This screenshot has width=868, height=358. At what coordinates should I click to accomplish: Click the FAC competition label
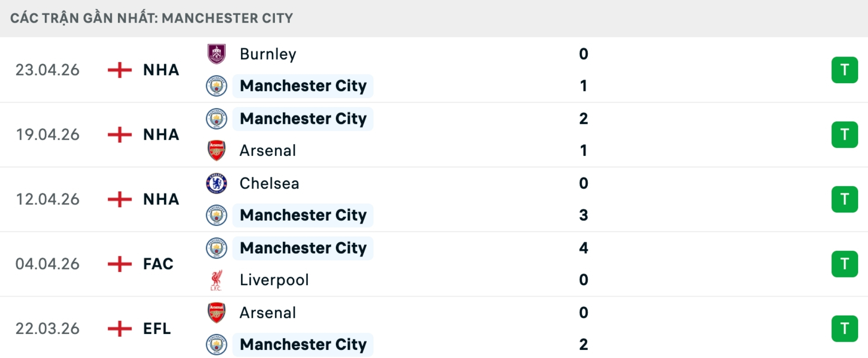(158, 264)
